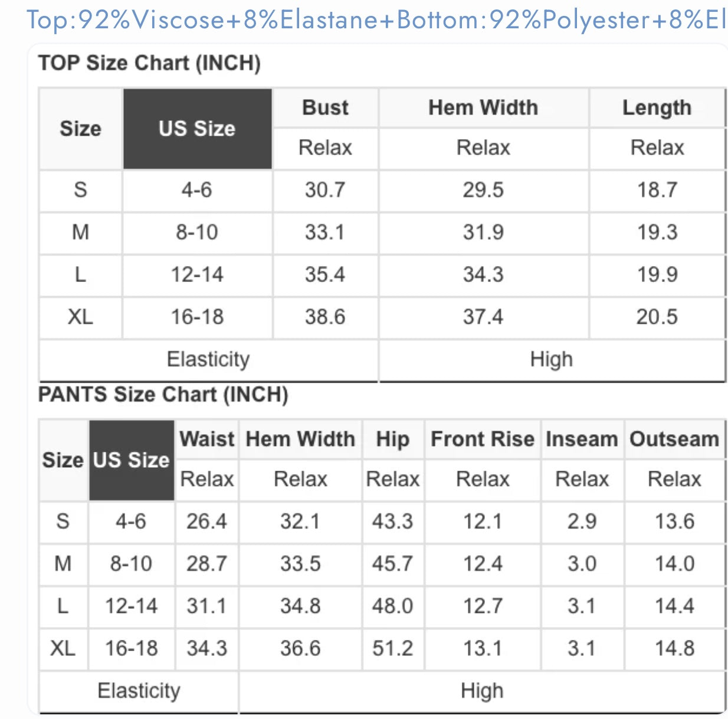Select the Bust column header
Viewport: 728px width, 719px height.
coord(325,108)
